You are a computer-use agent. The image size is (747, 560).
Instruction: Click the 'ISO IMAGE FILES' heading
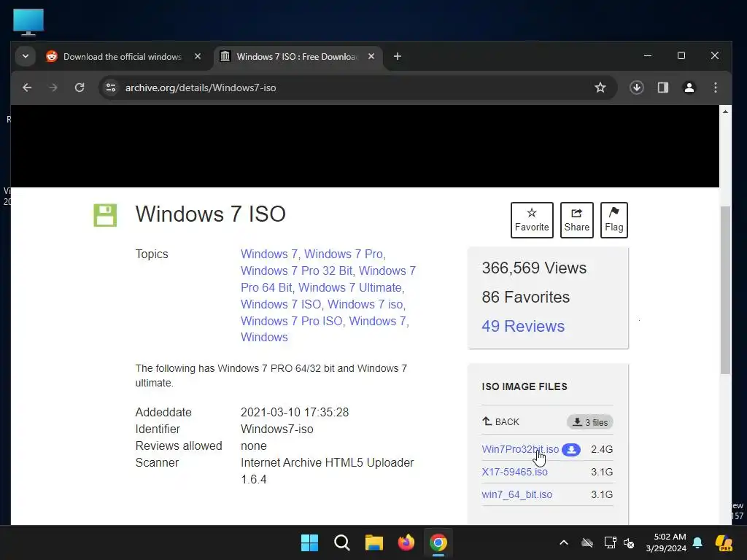tap(525, 386)
